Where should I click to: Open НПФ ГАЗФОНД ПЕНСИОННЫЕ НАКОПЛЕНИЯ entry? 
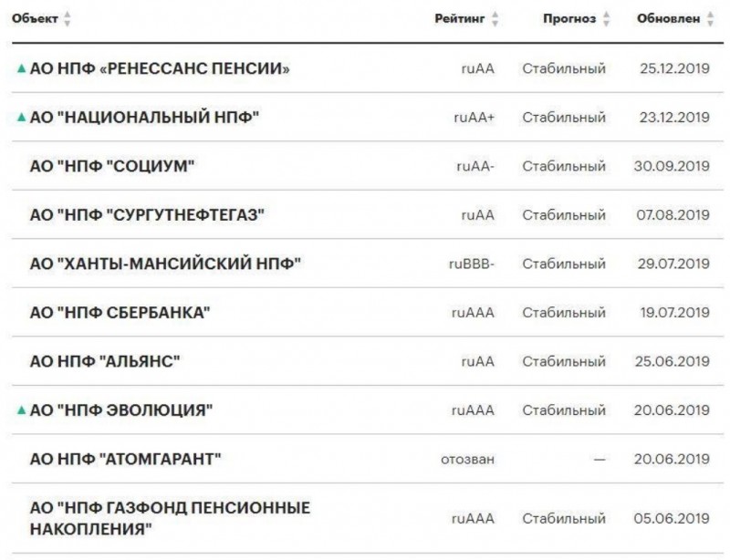tap(170, 518)
